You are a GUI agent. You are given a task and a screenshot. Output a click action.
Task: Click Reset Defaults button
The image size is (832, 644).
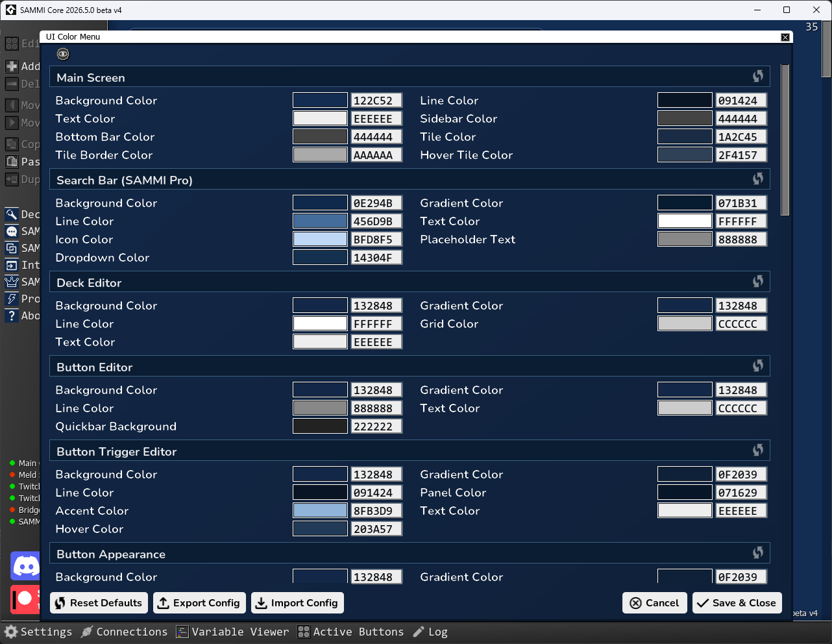click(99, 603)
